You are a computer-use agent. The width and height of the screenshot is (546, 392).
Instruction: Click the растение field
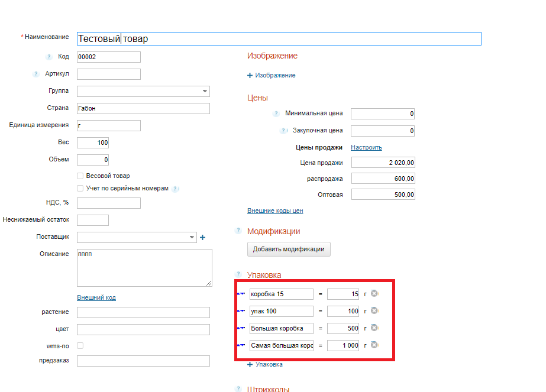[x=144, y=312]
